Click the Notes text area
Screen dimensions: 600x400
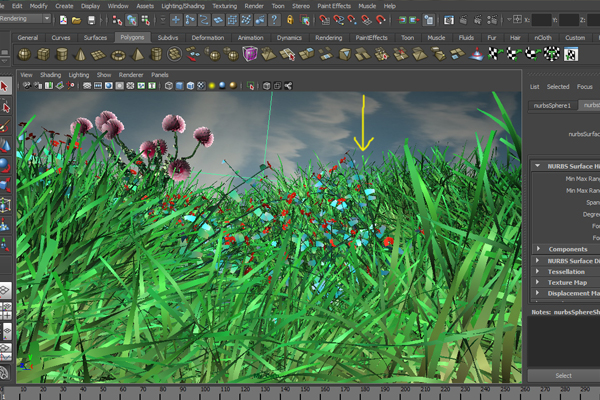coord(564,342)
